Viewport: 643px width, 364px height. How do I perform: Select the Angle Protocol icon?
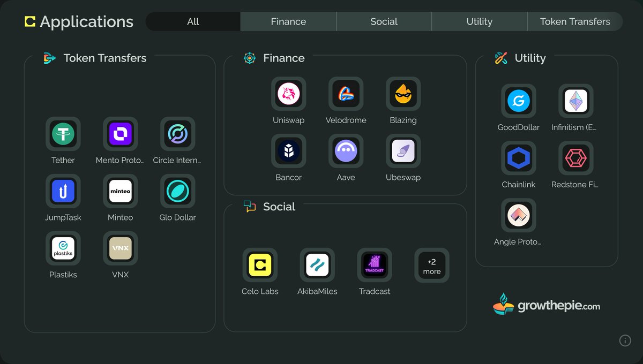point(519,215)
